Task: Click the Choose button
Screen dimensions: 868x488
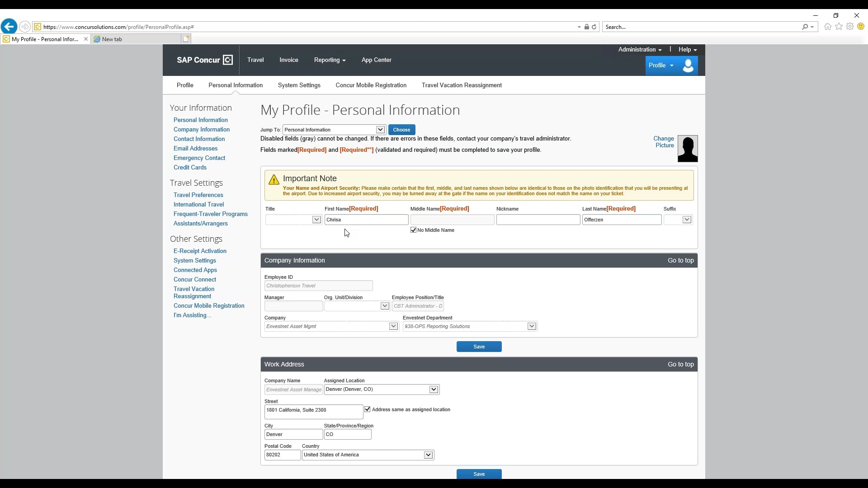Action: (x=401, y=130)
